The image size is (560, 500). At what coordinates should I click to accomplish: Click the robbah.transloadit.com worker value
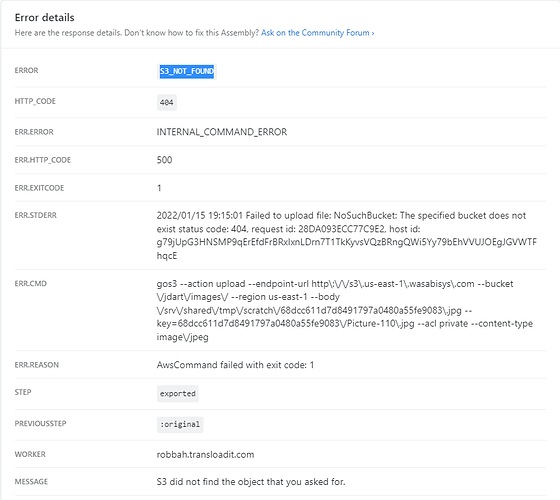coord(205,455)
